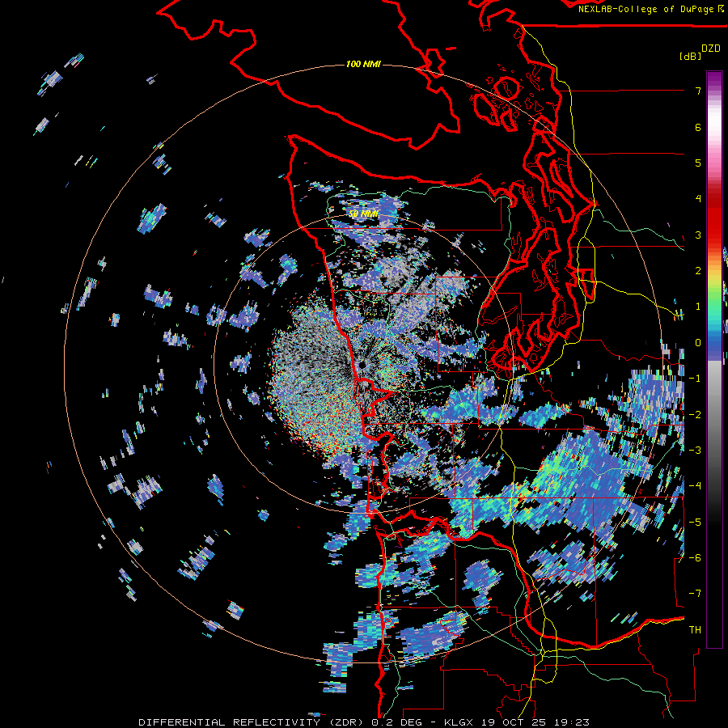The height and width of the screenshot is (728, 728).
Task: Click the 4 value on color scale
Action: [698, 199]
